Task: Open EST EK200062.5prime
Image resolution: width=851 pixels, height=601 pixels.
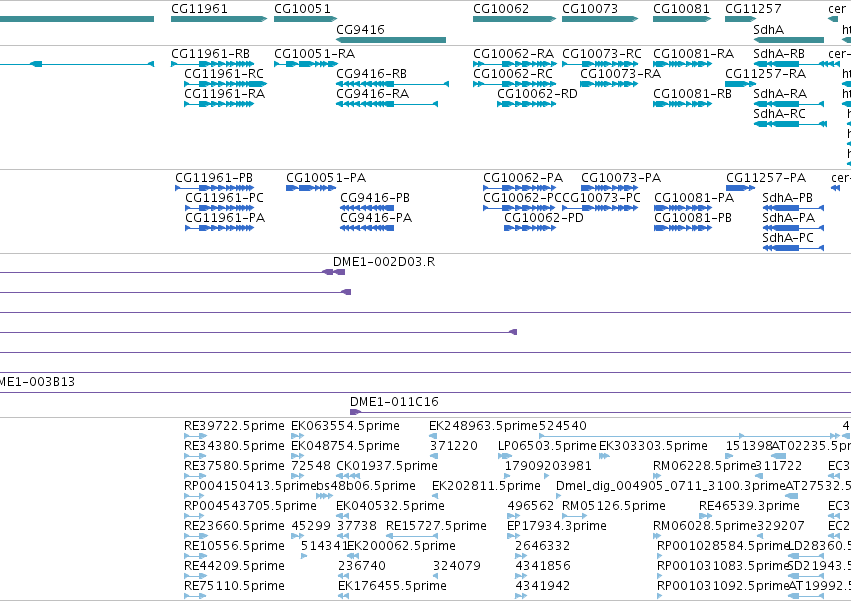Action: [402, 546]
